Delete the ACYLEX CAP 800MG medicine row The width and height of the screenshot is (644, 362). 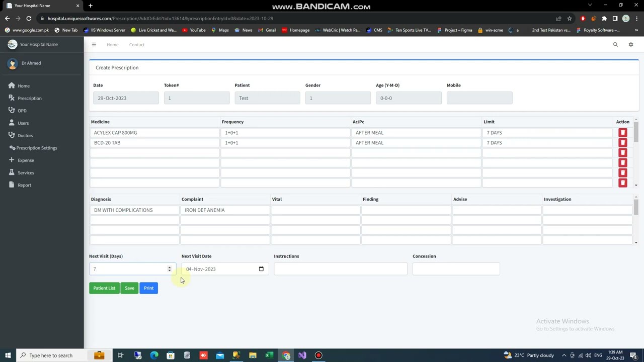[x=623, y=133]
